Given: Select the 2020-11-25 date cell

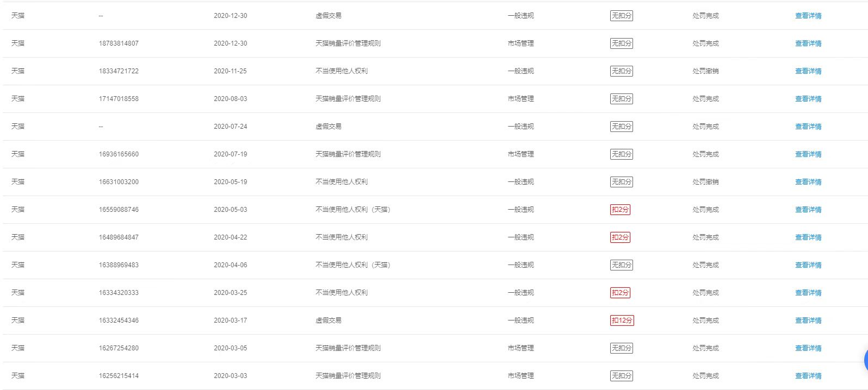Looking at the screenshot, I should click(x=230, y=71).
